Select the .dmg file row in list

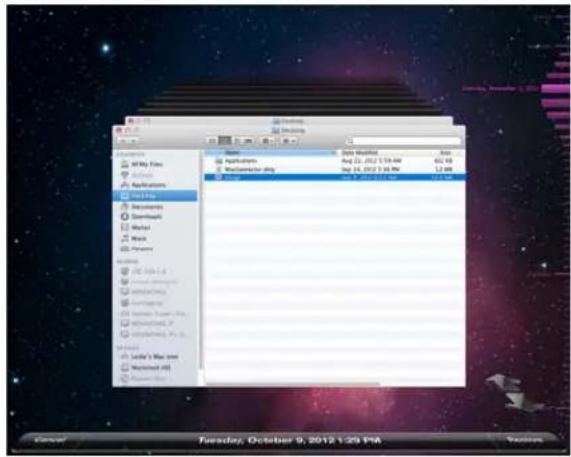click(x=335, y=169)
